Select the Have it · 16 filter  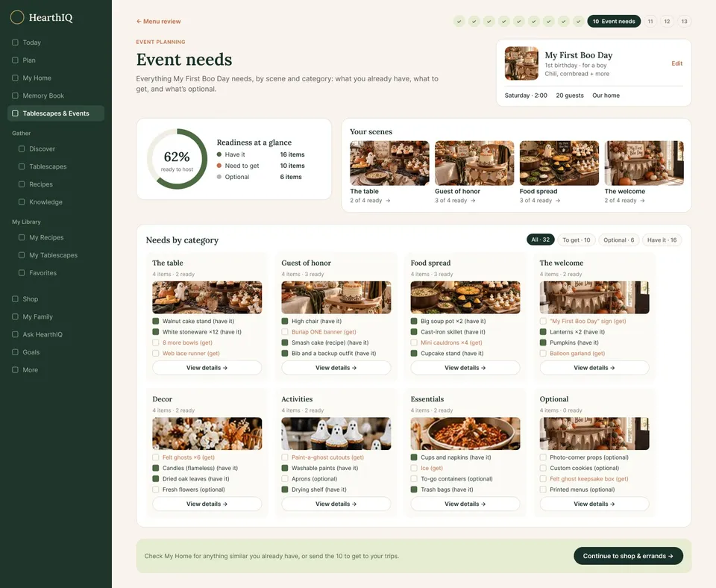(662, 240)
